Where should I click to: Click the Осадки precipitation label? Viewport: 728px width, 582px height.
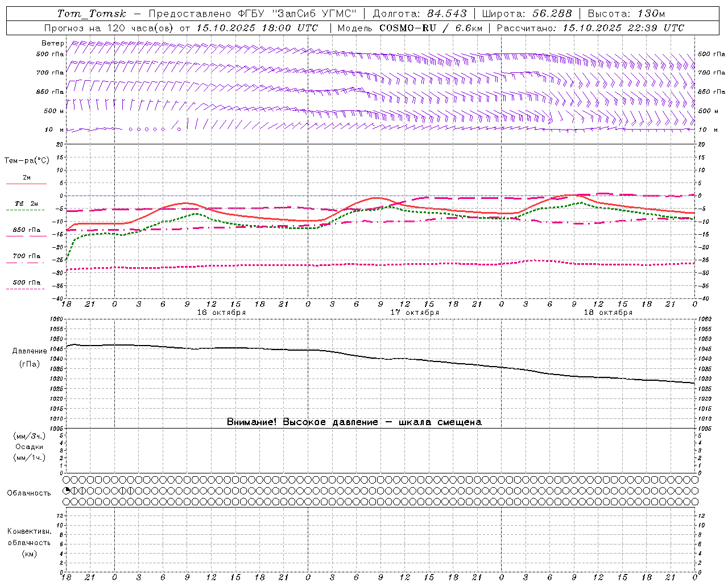tap(30, 447)
